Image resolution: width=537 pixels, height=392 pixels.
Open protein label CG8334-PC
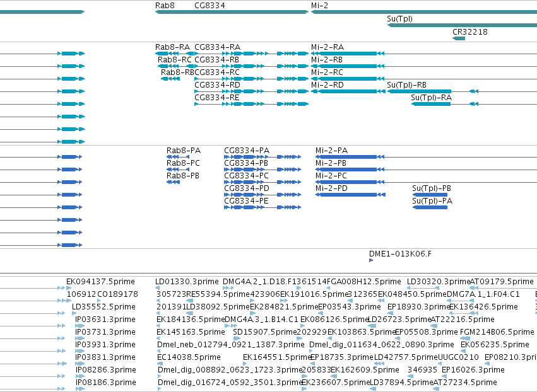pos(246,176)
